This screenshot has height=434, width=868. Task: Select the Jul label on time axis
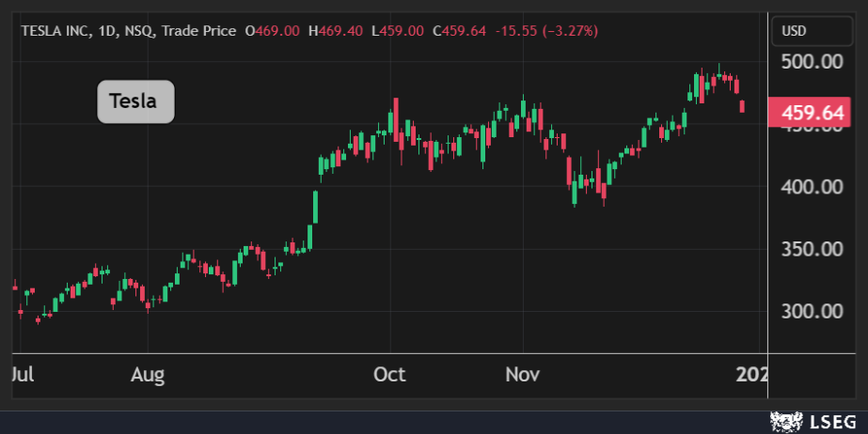[x=23, y=375]
